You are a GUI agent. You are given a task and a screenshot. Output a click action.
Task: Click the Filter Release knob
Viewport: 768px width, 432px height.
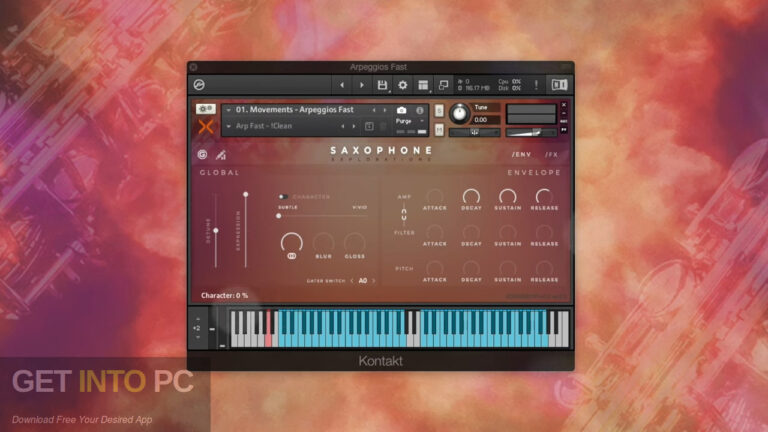click(x=544, y=232)
